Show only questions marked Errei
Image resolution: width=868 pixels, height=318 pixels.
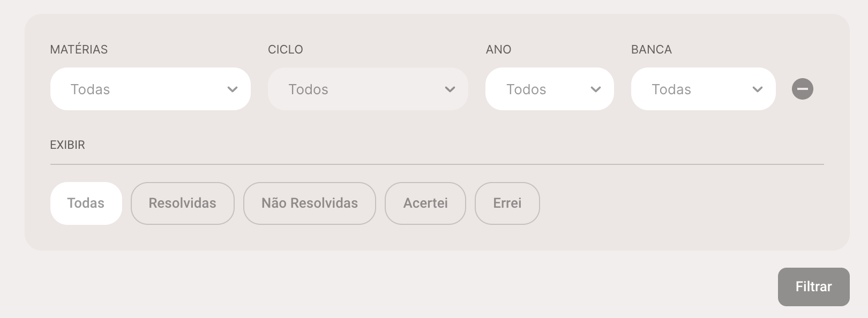(x=507, y=203)
